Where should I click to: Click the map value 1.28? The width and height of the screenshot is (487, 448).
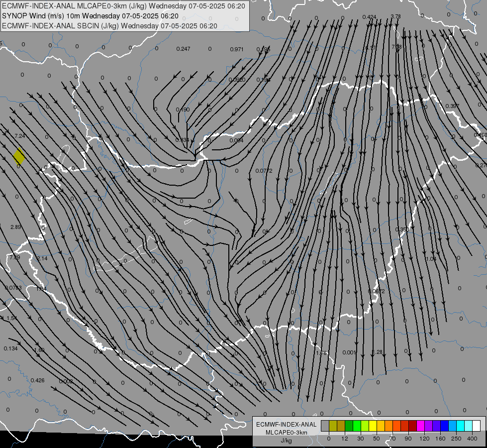pyautogui.click(x=378, y=352)
